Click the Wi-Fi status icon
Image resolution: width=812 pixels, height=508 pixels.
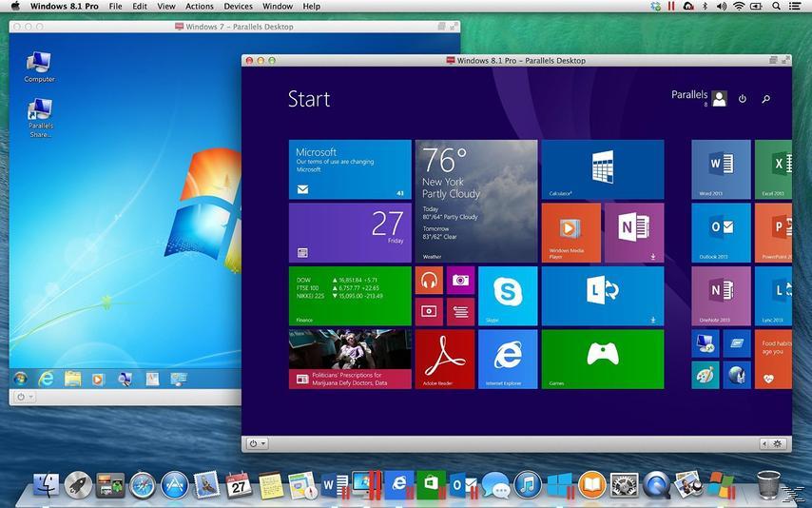click(x=739, y=7)
